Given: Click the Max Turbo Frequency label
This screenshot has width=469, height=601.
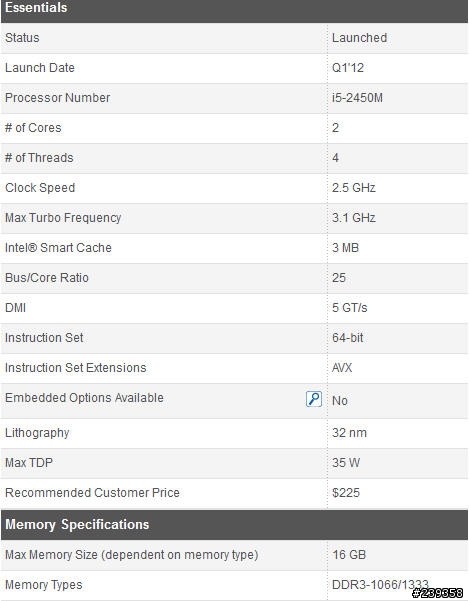Looking at the screenshot, I should (x=63, y=218).
